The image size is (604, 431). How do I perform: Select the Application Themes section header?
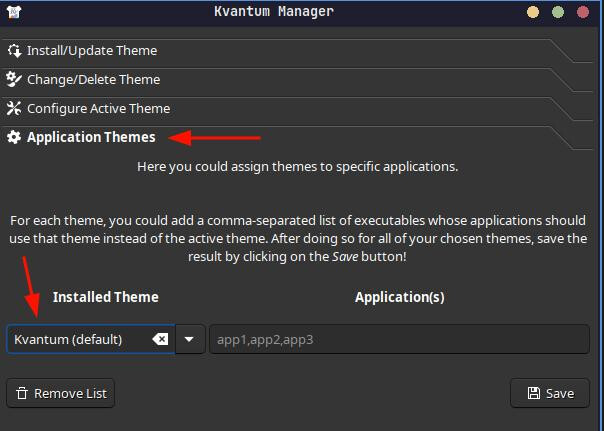click(91, 138)
